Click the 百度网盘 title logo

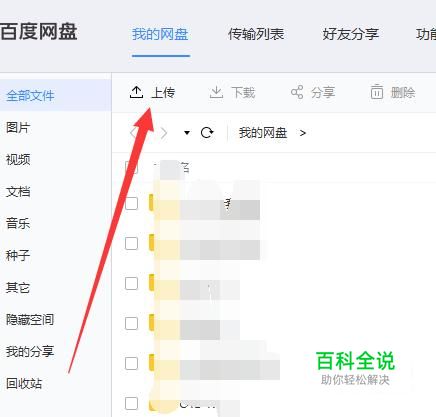tap(39, 32)
